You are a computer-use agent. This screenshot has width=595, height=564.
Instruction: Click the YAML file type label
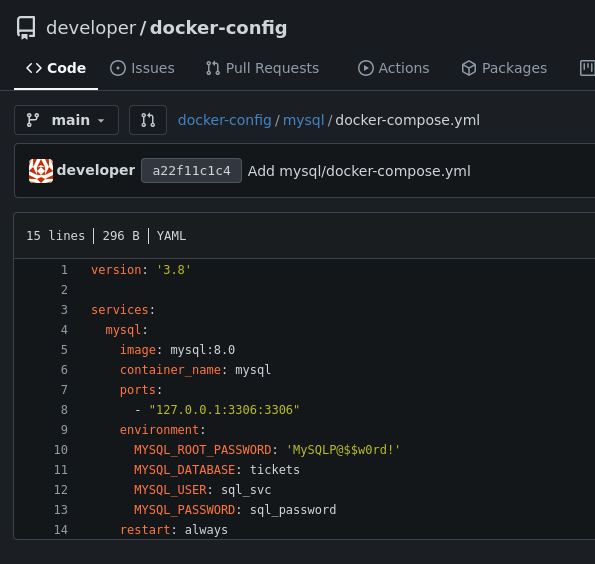click(x=172, y=236)
